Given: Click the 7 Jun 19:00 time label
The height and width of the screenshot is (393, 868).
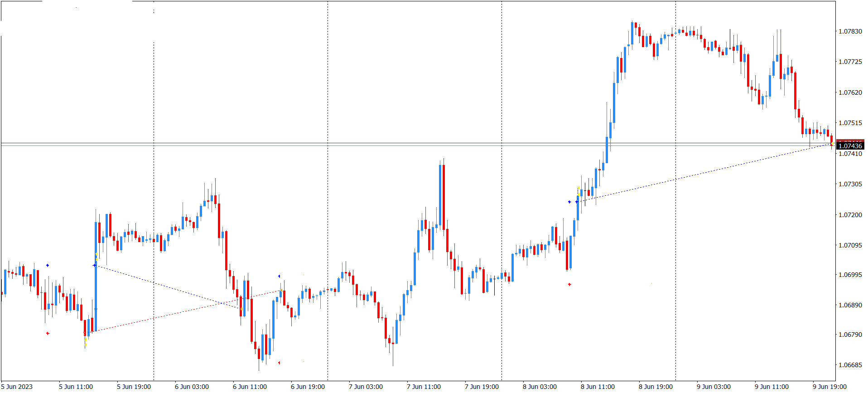Looking at the screenshot, I should pos(482,387).
